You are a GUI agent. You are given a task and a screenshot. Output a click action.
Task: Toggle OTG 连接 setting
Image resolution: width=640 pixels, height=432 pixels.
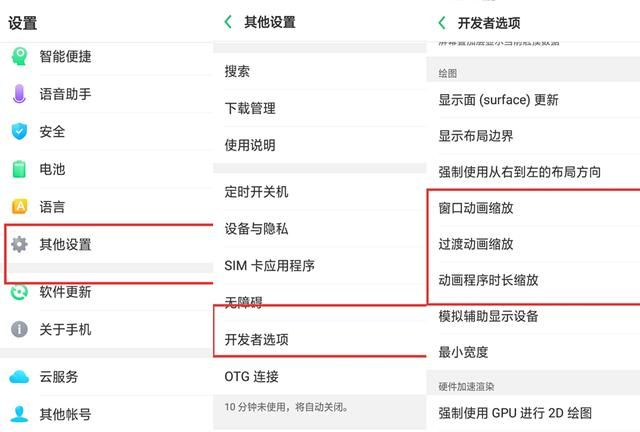[x=252, y=377]
